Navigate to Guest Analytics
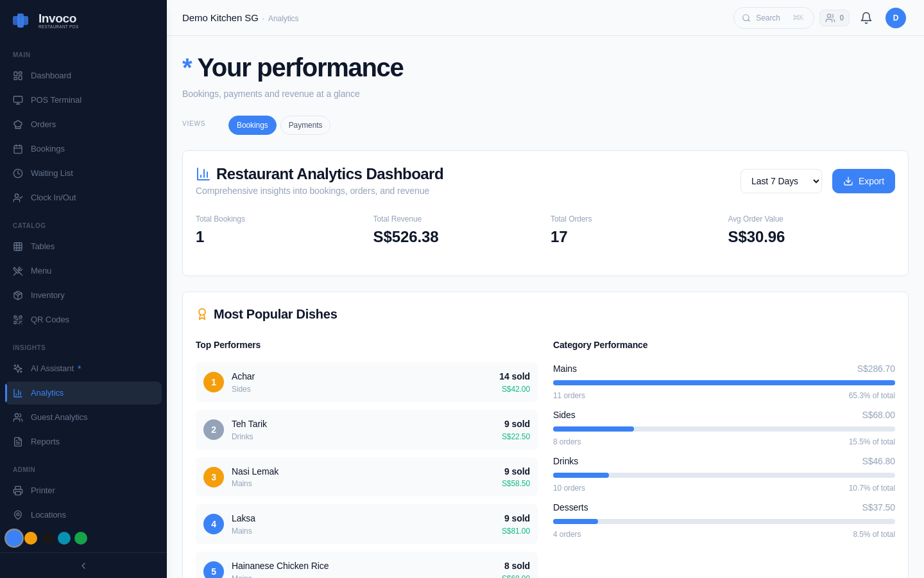This screenshot has width=924, height=578. click(x=59, y=417)
